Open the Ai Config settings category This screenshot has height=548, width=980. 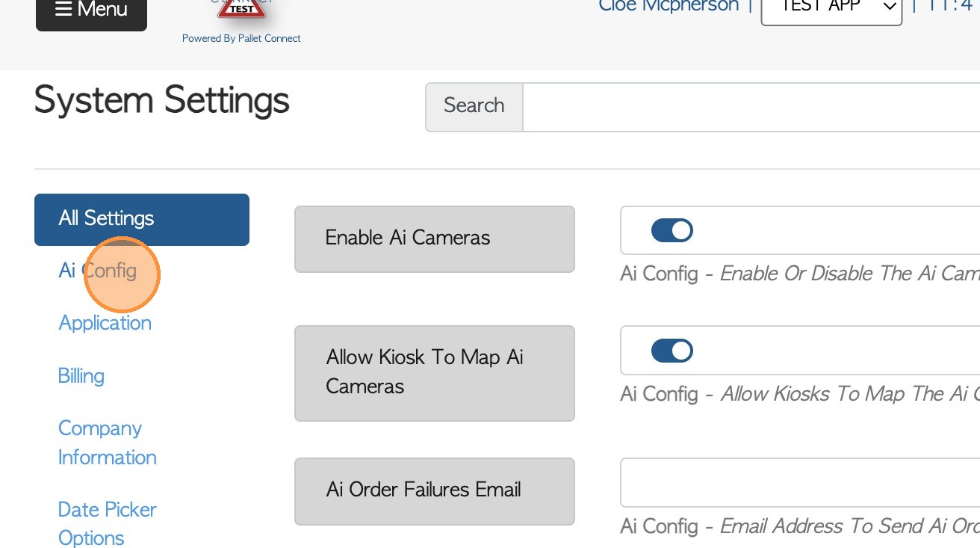tap(98, 271)
